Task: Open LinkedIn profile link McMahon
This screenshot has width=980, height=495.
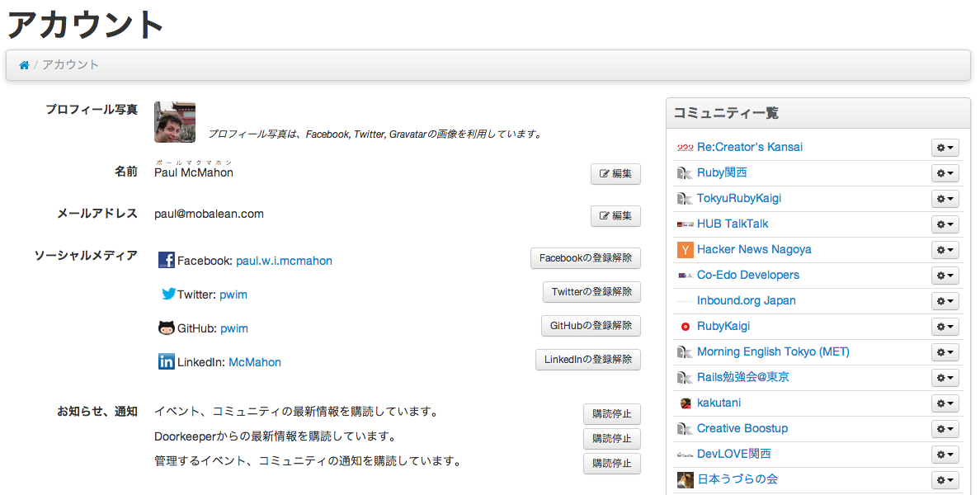Action: point(255,362)
